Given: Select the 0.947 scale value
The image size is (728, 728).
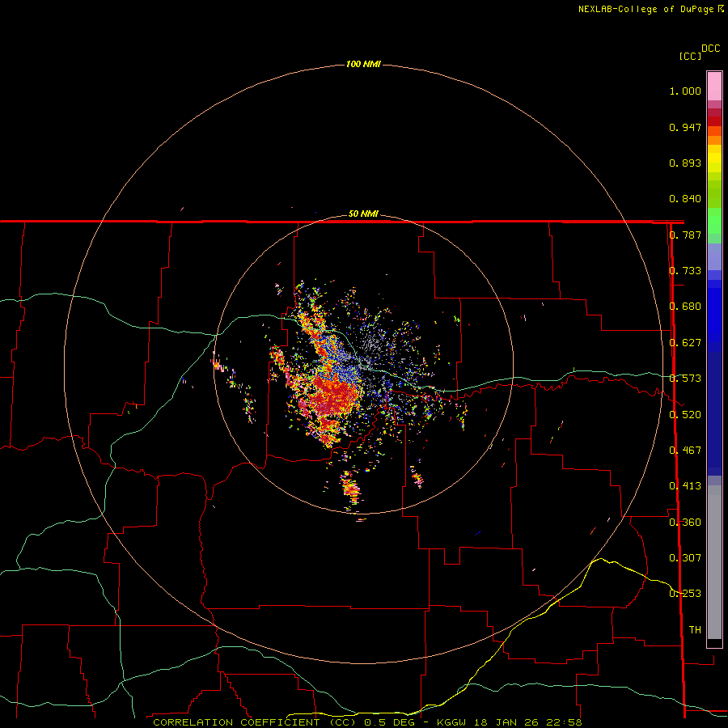Looking at the screenshot, I should [685, 127].
